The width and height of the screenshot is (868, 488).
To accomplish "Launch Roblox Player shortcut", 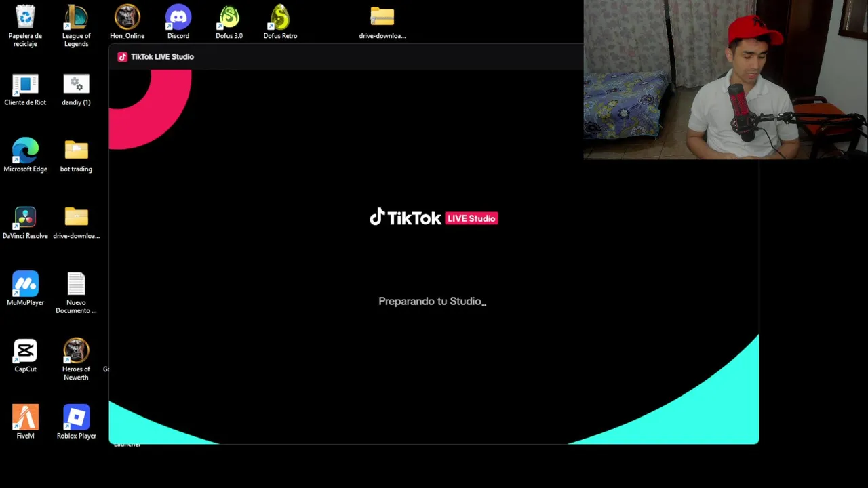I will point(76,422).
